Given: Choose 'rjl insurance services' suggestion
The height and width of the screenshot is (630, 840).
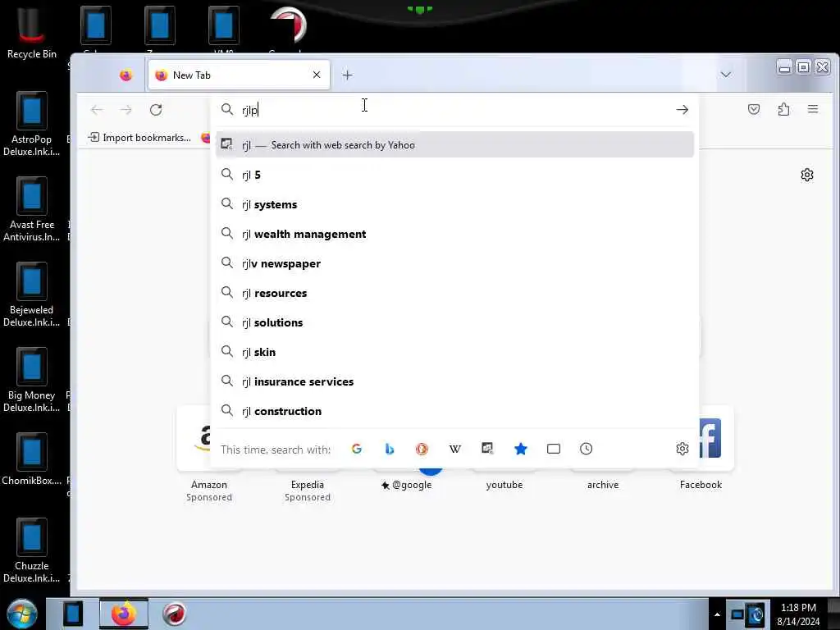Looking at the screenshot, I should (454, 381).
